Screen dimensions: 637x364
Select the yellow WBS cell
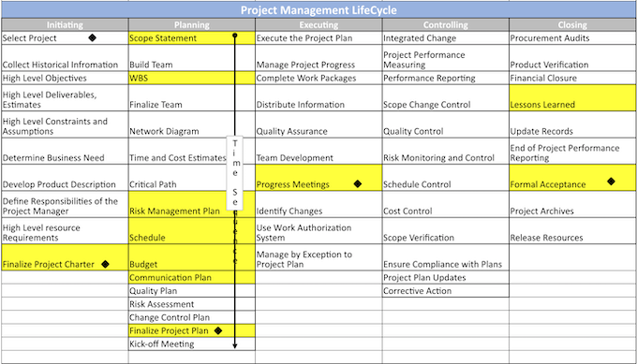point(192,78)
